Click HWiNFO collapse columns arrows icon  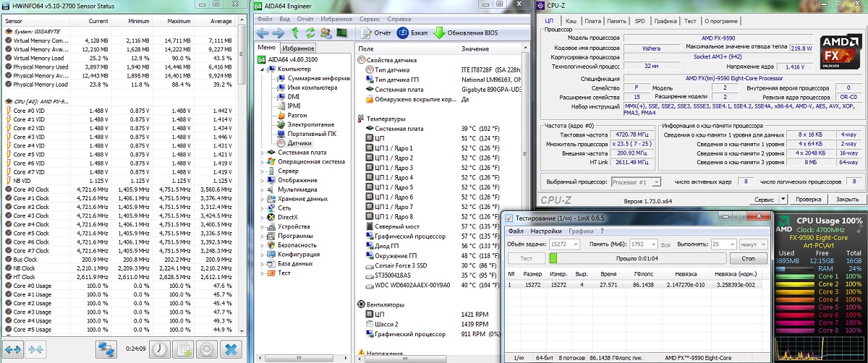[x=37, y=349]
